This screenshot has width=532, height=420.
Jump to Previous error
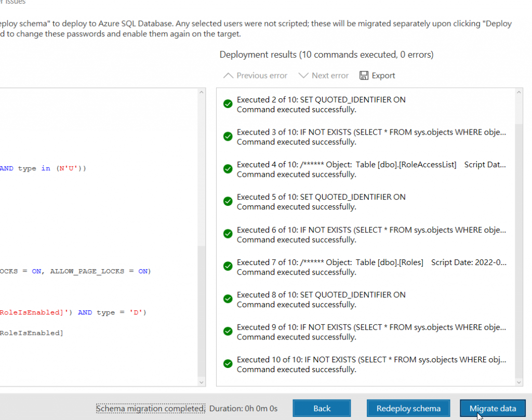tap(255, 75)
